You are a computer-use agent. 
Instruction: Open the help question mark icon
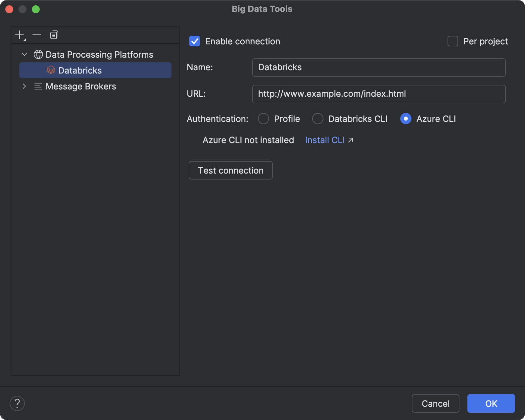17,403
